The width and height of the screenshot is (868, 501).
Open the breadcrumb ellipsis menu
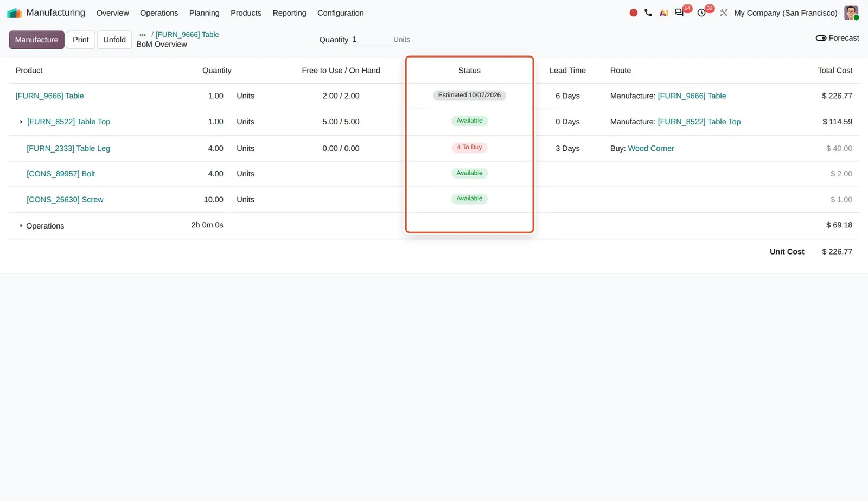[143, 35]
